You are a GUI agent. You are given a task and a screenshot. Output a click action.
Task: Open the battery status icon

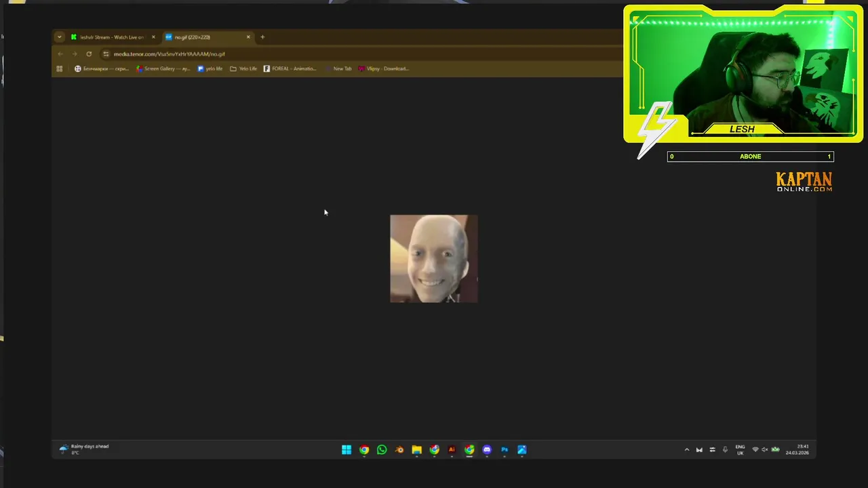(775, 449)
